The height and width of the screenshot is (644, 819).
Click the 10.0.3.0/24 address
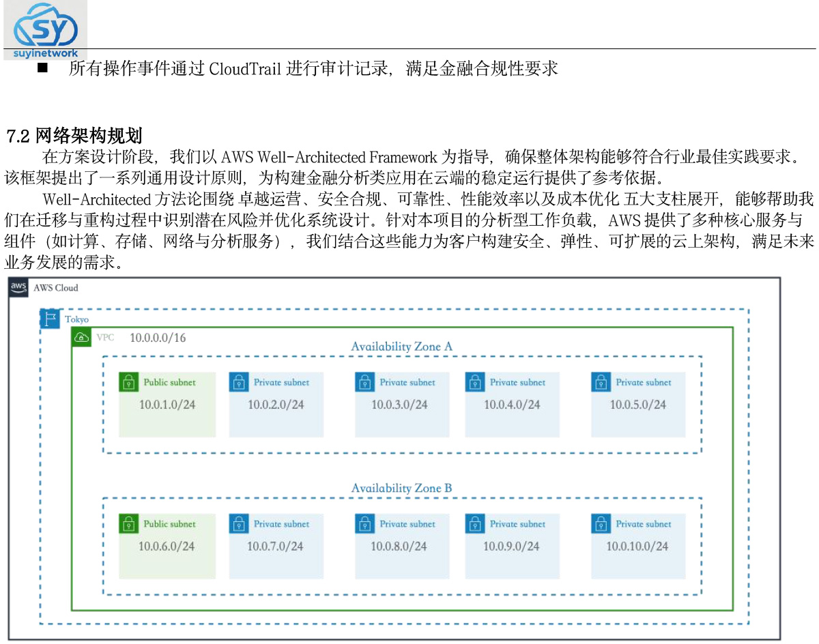[399, 405]
